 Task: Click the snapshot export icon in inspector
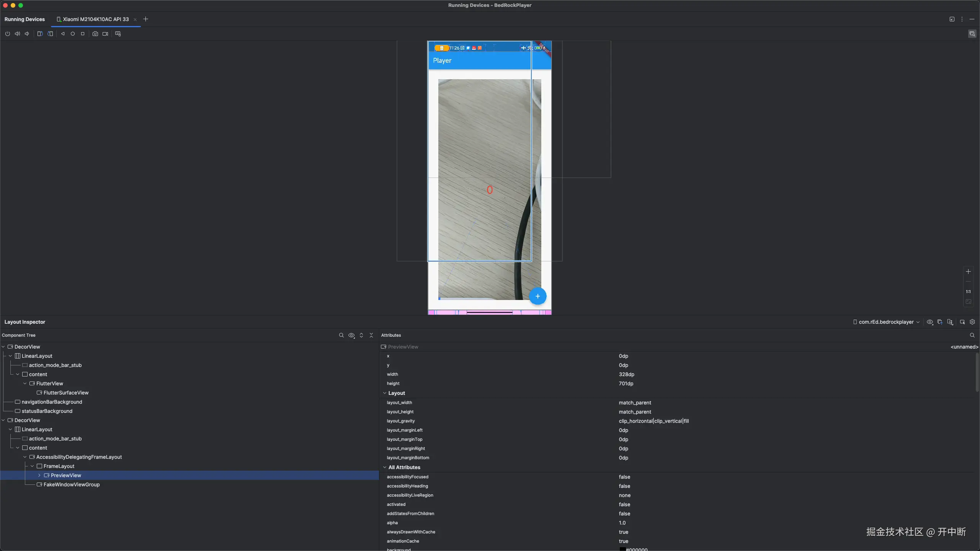pos(940,322)
